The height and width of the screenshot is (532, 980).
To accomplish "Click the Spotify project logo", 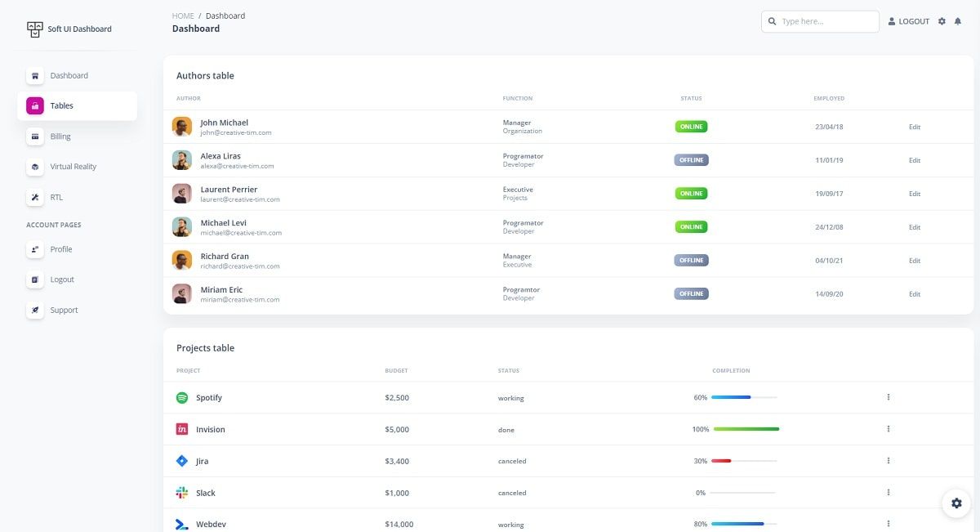I will (182, 397).
